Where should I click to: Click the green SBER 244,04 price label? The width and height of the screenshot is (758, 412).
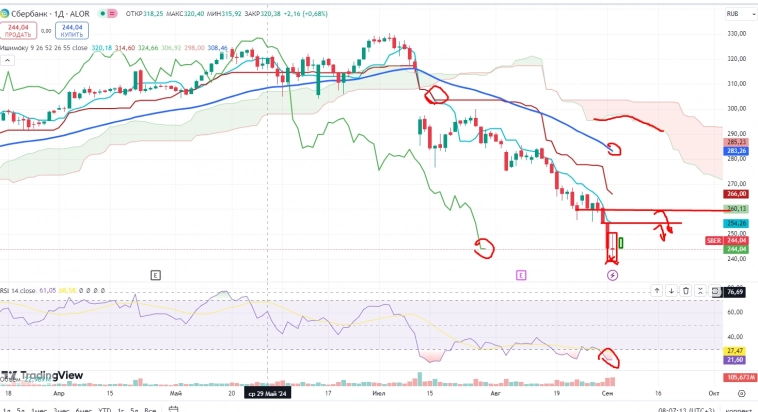735,249
